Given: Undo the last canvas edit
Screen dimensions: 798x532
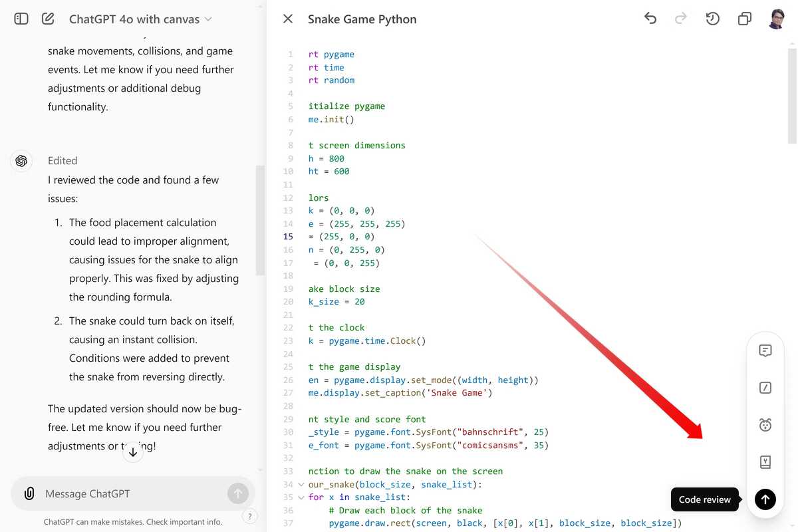Looking at the screenshot, I should pos(650,19).
